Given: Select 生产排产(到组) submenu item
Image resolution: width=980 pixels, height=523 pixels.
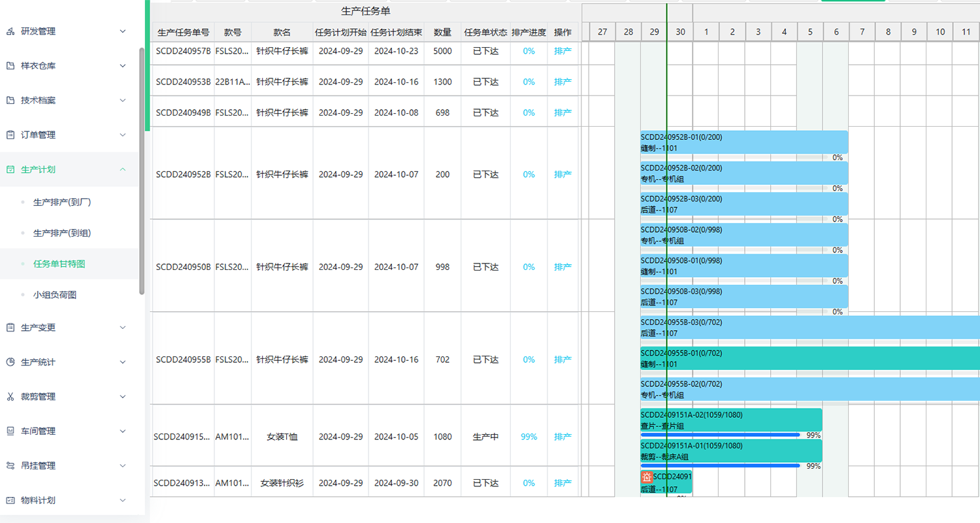Looking at the screenshot, I should pyautogui.click(x=61, y=233).
